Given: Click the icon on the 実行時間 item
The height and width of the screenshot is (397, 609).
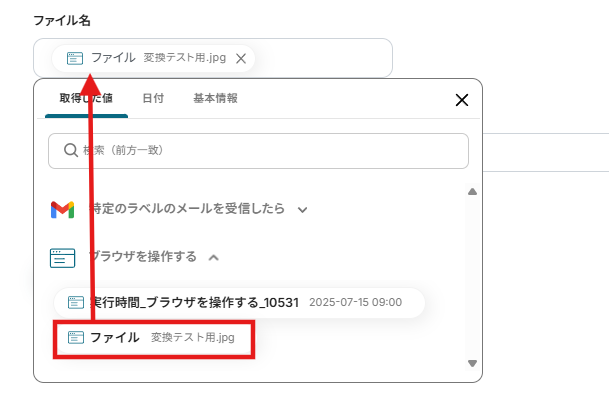Looking at the screenshot, I should pos(76,302).
